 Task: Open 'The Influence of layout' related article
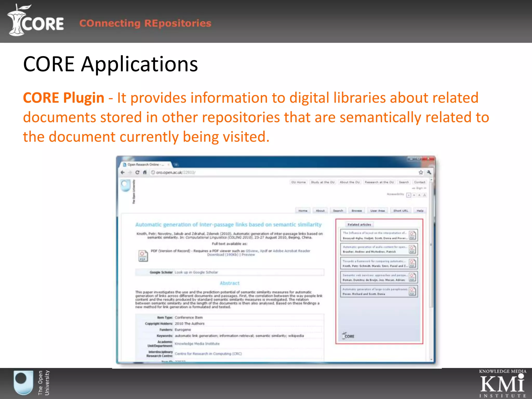pos(379,235)
